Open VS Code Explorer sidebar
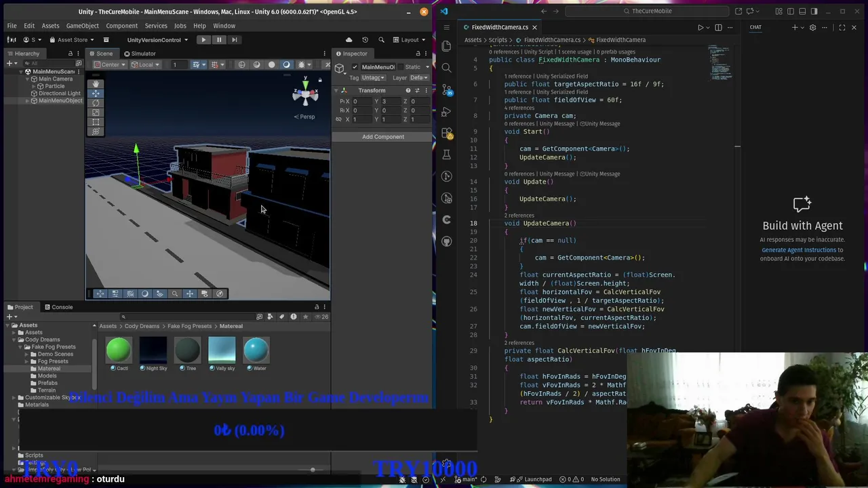868x488 pixels. tap(446, 45)
